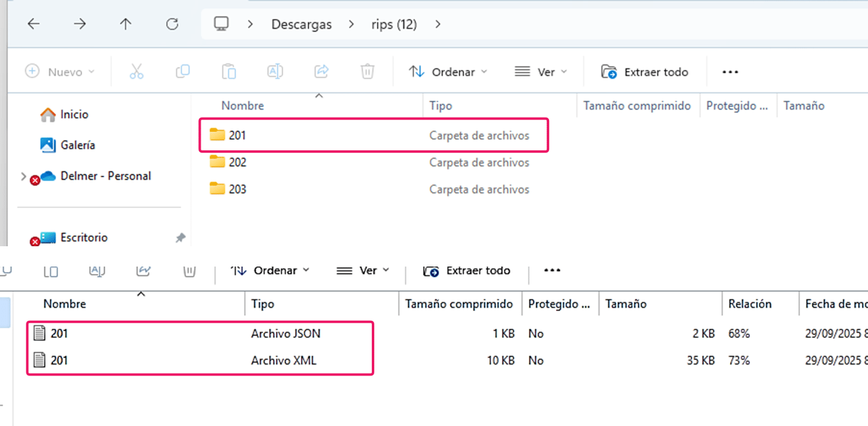The image size is (868, 426).
Task: Open Galería in the navigation pane
Action: pos(68,145)
